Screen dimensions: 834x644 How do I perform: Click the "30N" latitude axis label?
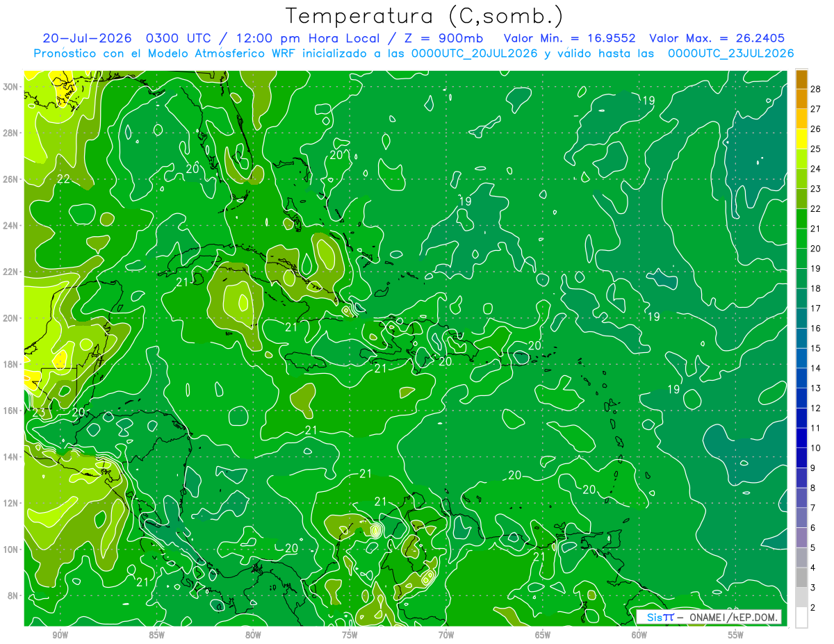tap(11, 87)
